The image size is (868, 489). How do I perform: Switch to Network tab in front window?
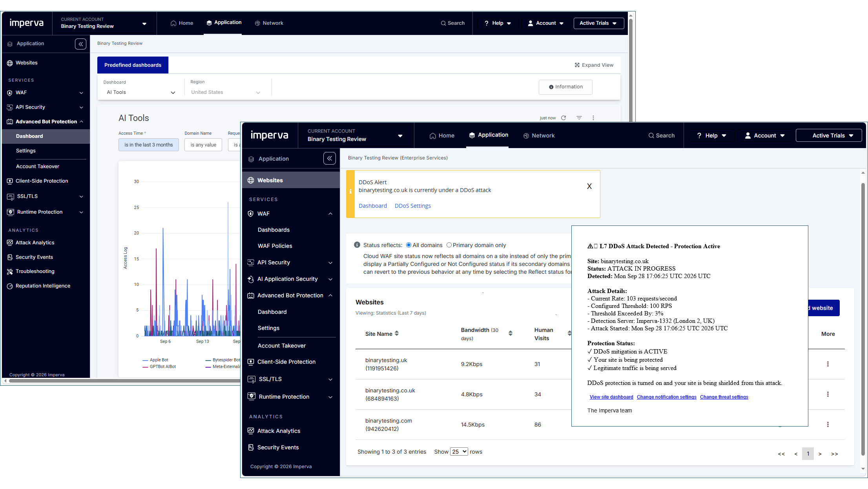point(538,136)
